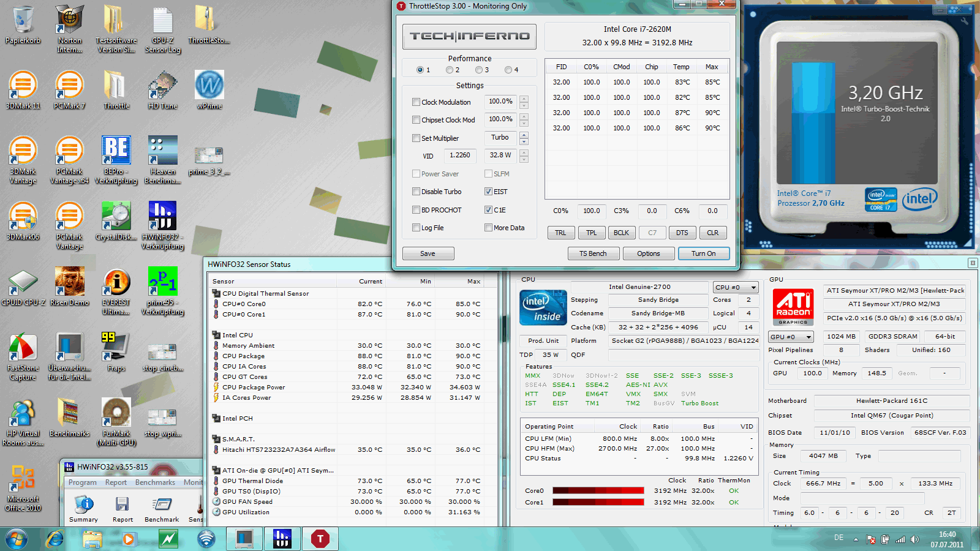Click the DTS button
The width and height of the screenshot is (980, 551).
click(682, 233)
